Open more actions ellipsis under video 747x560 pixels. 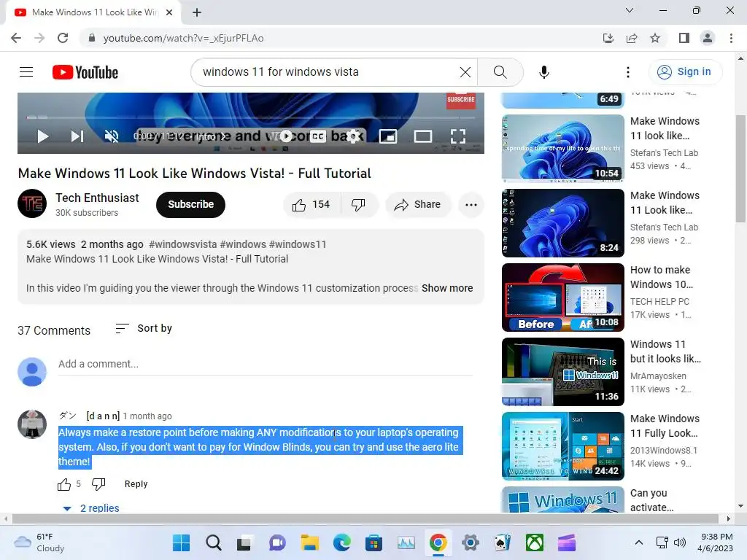pos(471,205)
